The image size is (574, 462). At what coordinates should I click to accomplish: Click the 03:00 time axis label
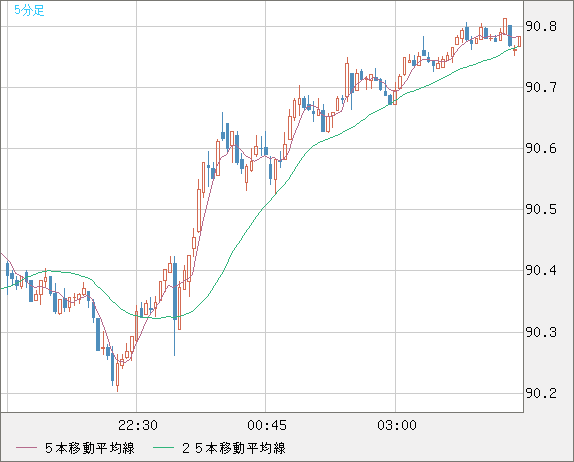[397, 425]
